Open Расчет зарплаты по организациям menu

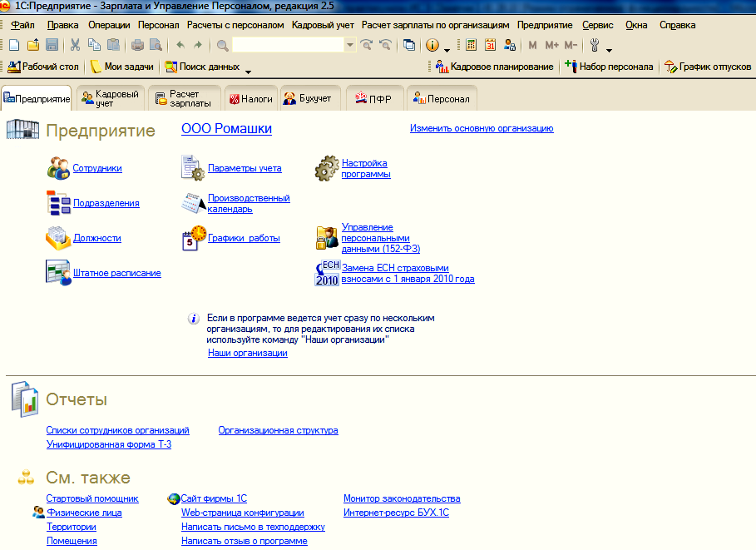tap(435, 25)
